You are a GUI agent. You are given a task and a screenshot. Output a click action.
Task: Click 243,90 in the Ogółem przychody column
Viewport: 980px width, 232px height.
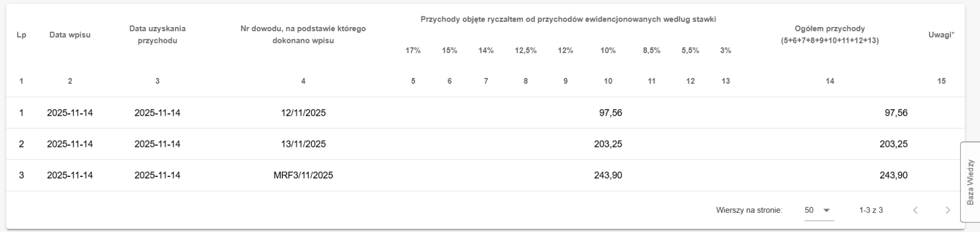(x=893, y=175)
